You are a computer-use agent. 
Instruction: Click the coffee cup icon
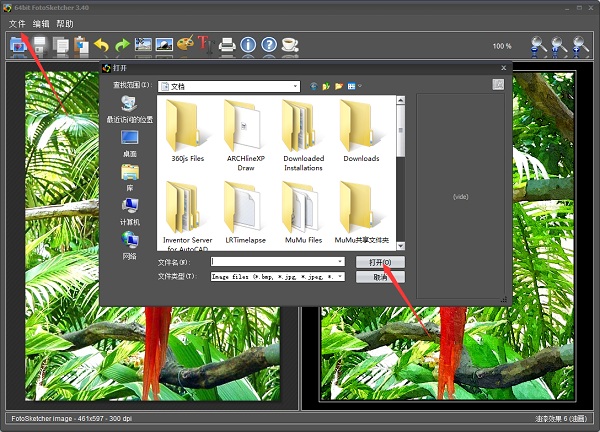pos(289,45)
